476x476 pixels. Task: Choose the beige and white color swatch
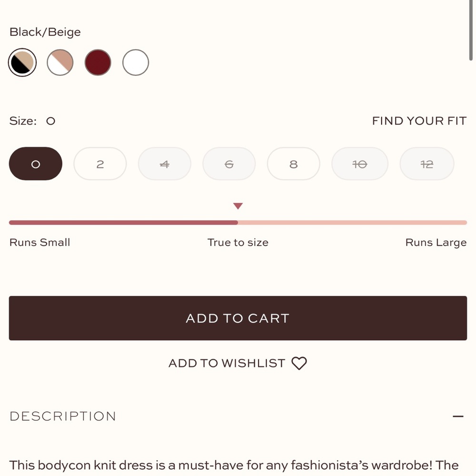tap(60, 62)
